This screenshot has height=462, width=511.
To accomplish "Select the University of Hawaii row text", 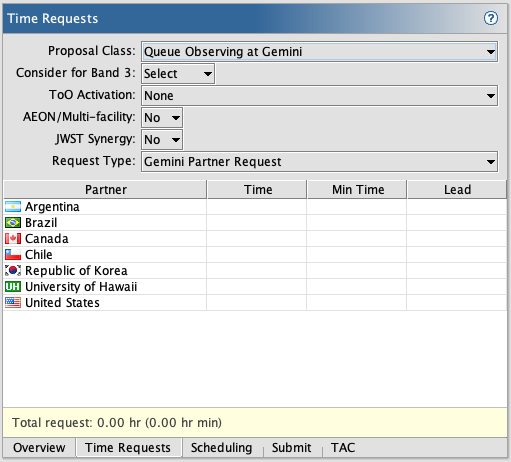I will point(81,287).
